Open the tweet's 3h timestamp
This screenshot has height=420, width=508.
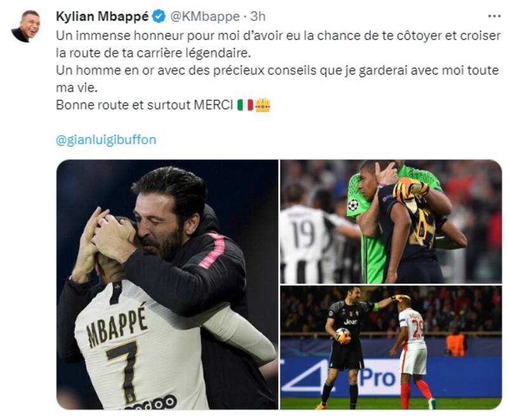coord(258,16)
